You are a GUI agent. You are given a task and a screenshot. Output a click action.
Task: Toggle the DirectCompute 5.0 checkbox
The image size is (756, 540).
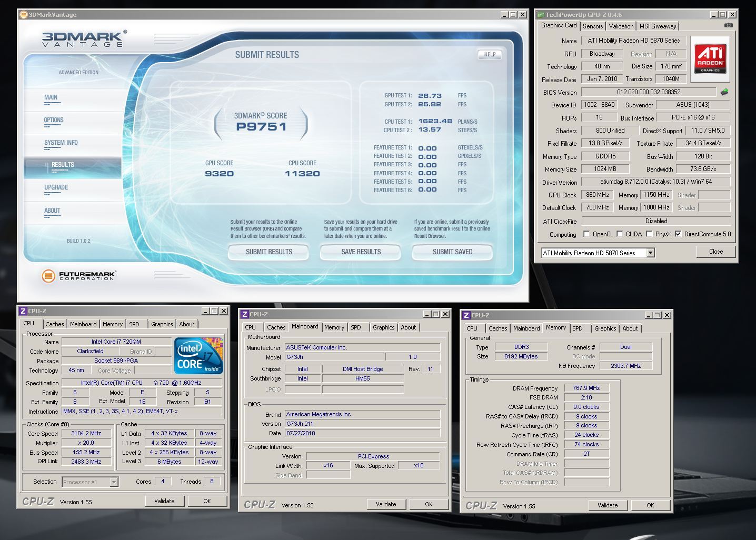click(x=678, y=234)
